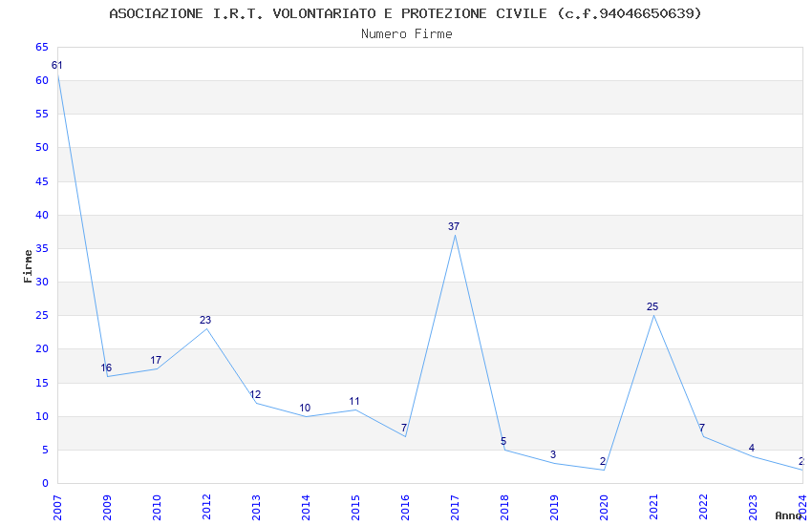Viewport: 812px width, 525px height.
Task: Click the data point value 16 for 2009
Action: coord(106,367)
